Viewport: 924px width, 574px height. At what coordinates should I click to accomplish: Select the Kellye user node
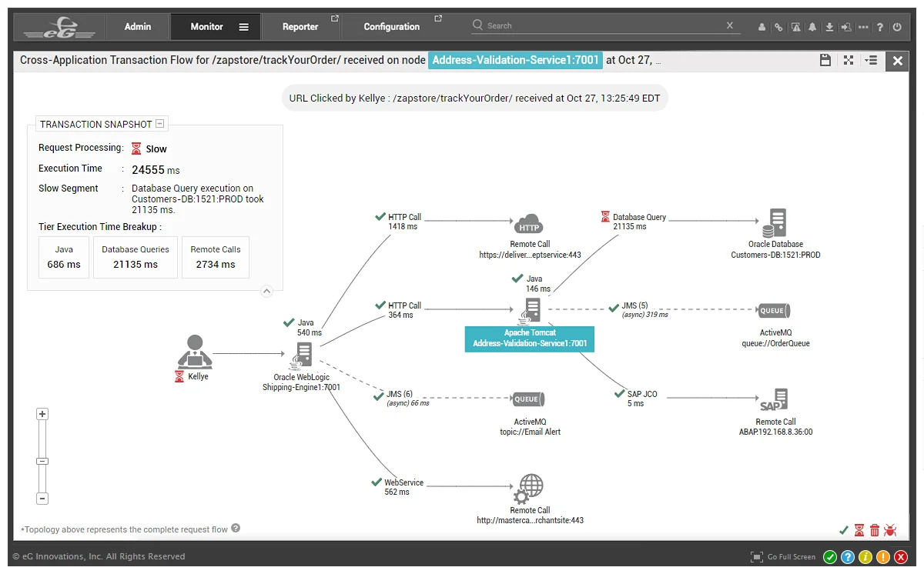click(x=195, y=352)
